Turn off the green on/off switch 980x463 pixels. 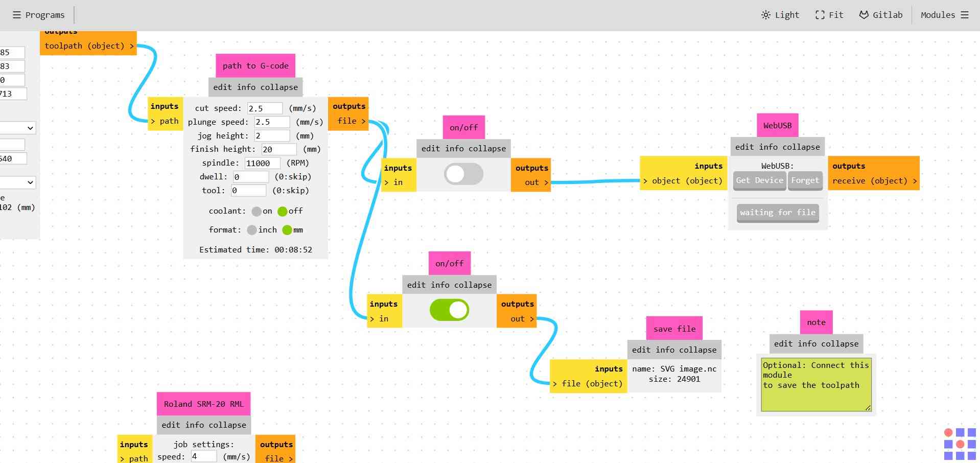point(449,310)
